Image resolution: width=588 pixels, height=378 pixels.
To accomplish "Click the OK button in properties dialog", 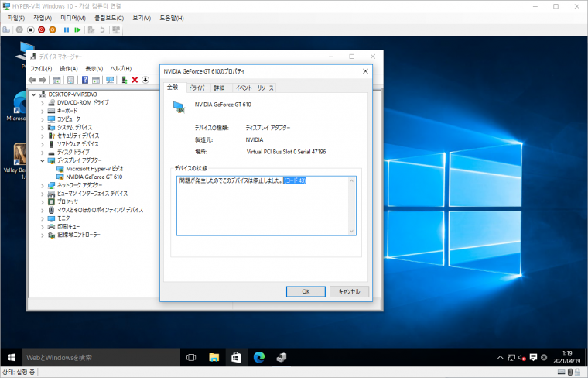I will tap(306, 292).
